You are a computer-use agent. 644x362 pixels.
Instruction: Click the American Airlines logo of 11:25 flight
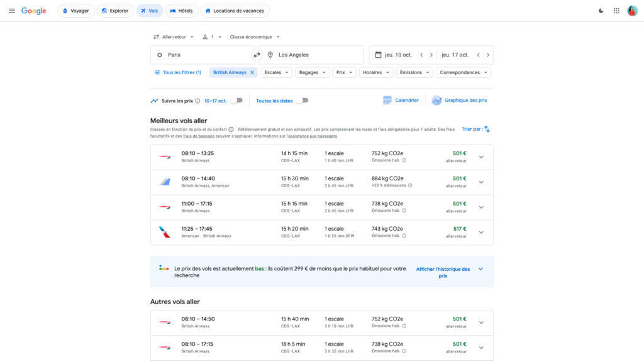(165, 233)
